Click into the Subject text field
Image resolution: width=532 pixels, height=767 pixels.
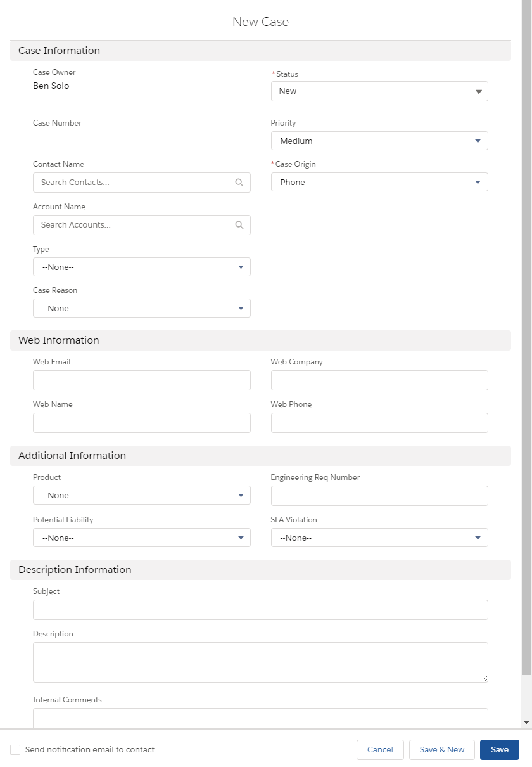pyautogui.click(x=260, y=610)
